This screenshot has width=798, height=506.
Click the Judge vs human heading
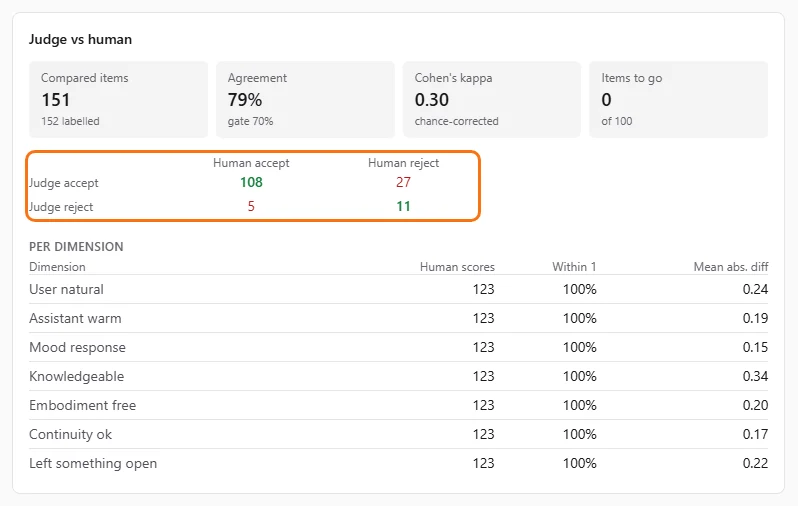pos(80,39)
